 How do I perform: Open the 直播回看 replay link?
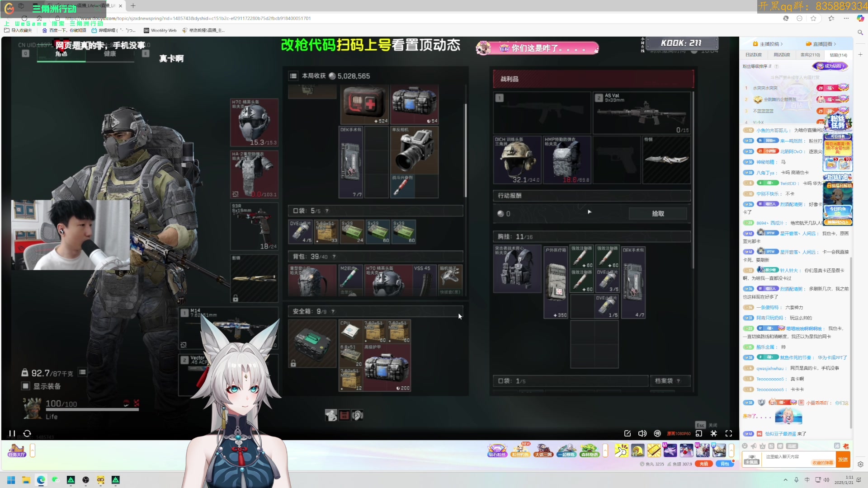point(821,44)
